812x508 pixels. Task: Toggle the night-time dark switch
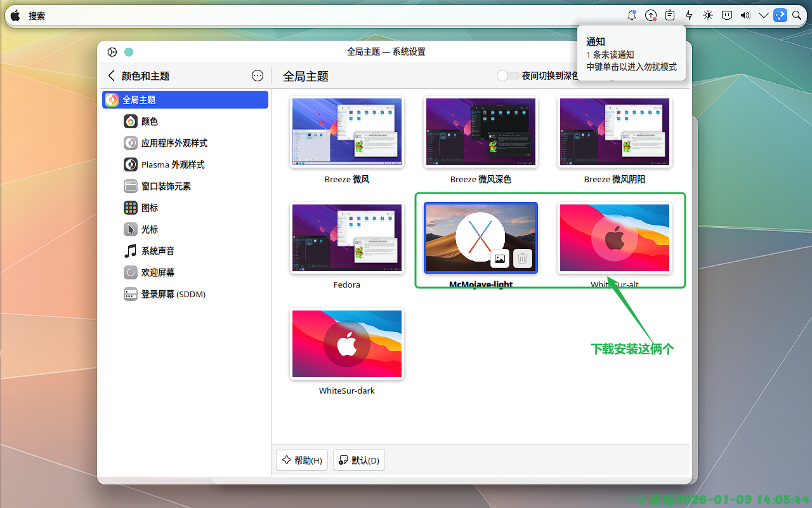tap(507, 76)
